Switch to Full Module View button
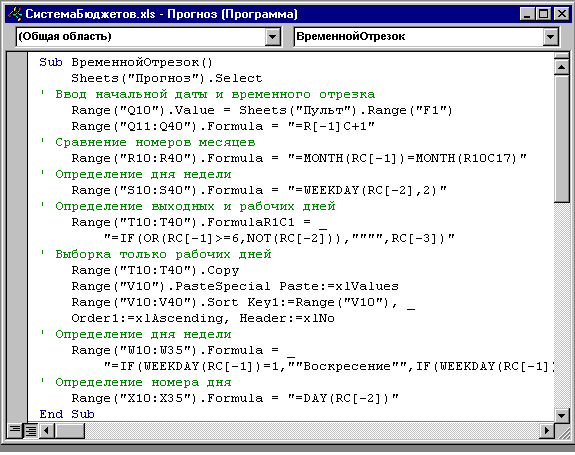 [x=31, y=430]
